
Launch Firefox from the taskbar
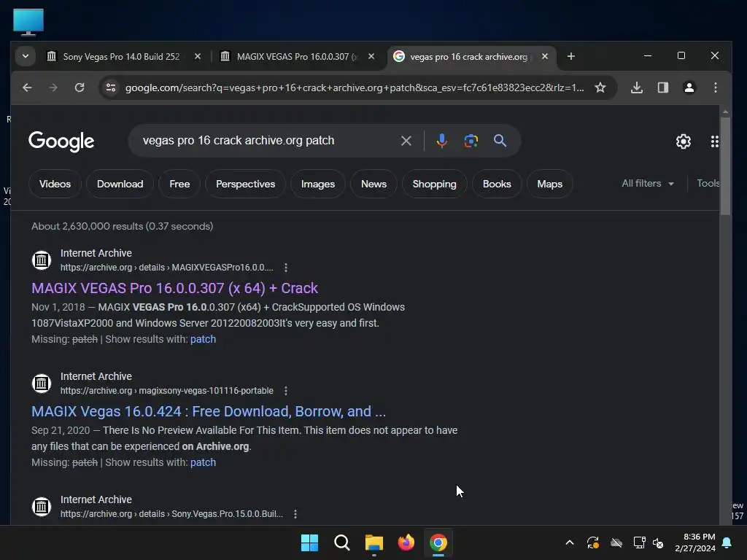pyautogui.click(x=406, y=542)
